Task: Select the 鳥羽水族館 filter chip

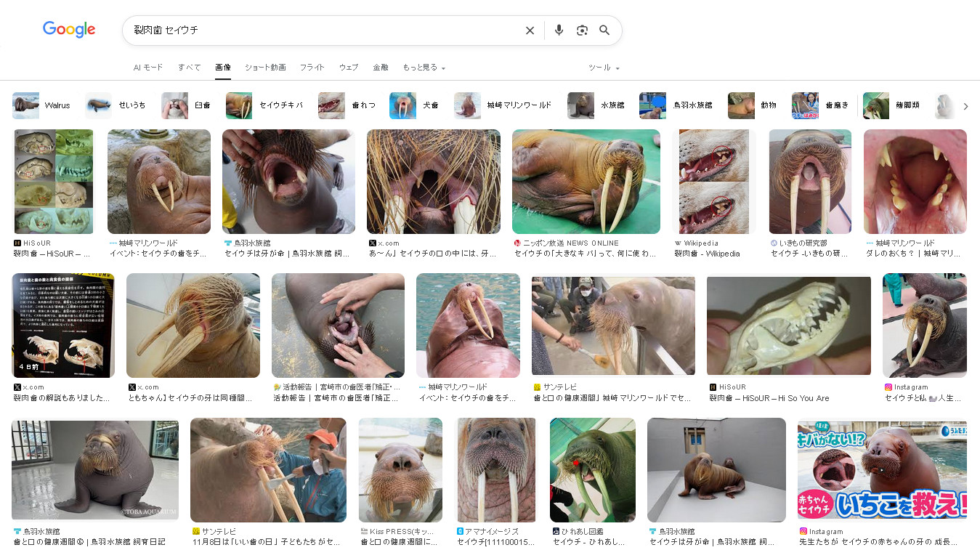Action: [x=677, y=105]
